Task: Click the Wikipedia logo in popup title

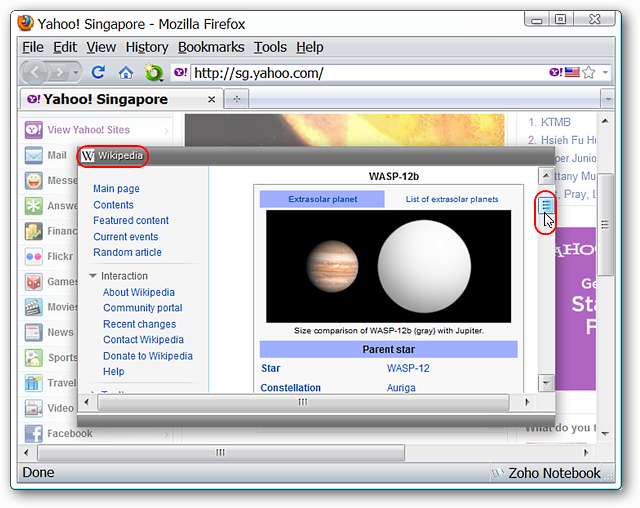Action: click(88, 156)
